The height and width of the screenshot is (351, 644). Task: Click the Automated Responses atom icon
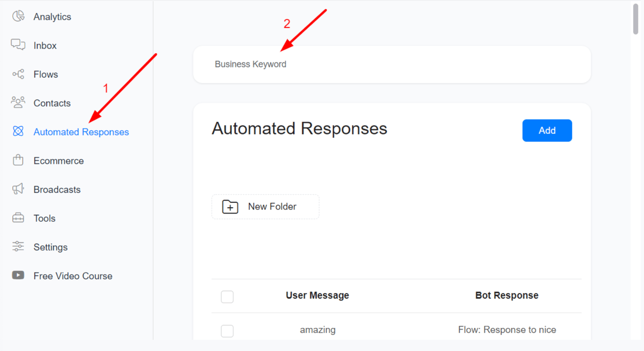pos(18,131)
